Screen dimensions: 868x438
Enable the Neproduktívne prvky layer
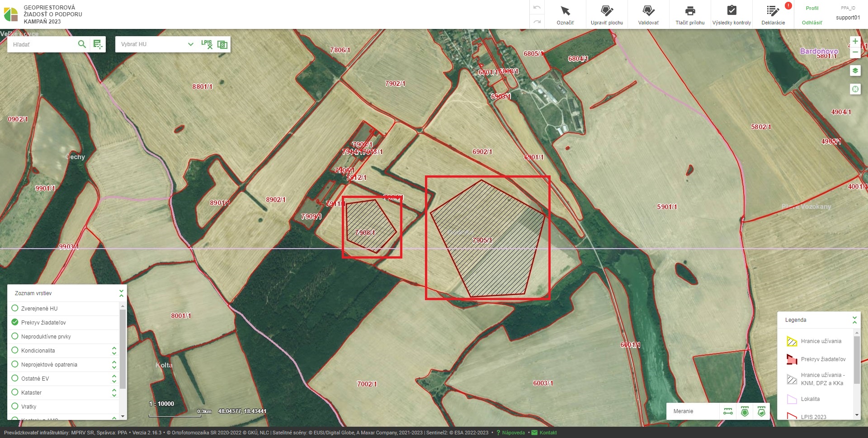[15, 336]
